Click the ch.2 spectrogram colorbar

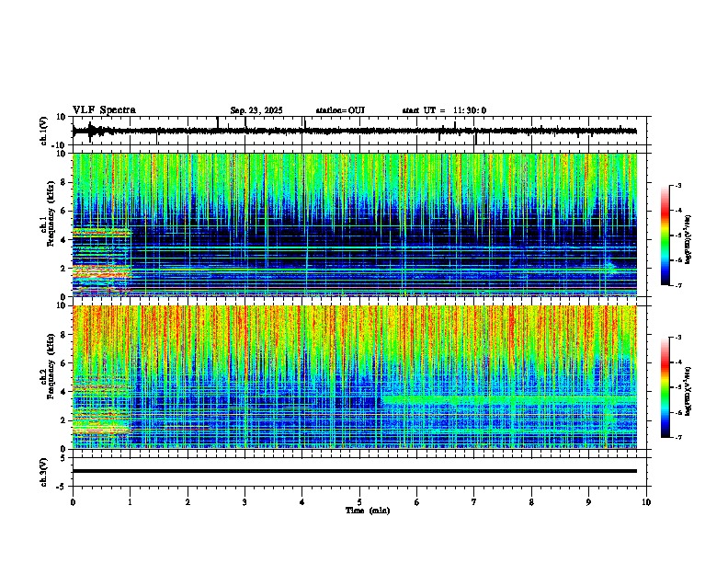(665, 387)
